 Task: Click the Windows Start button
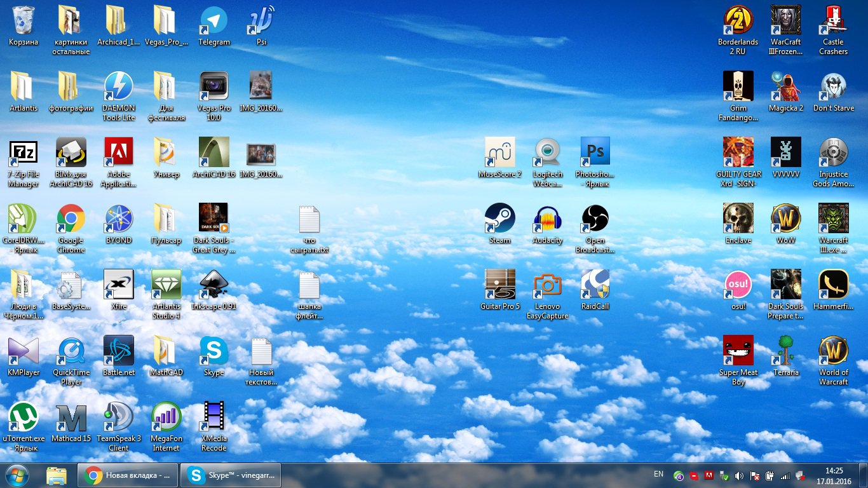17,475
